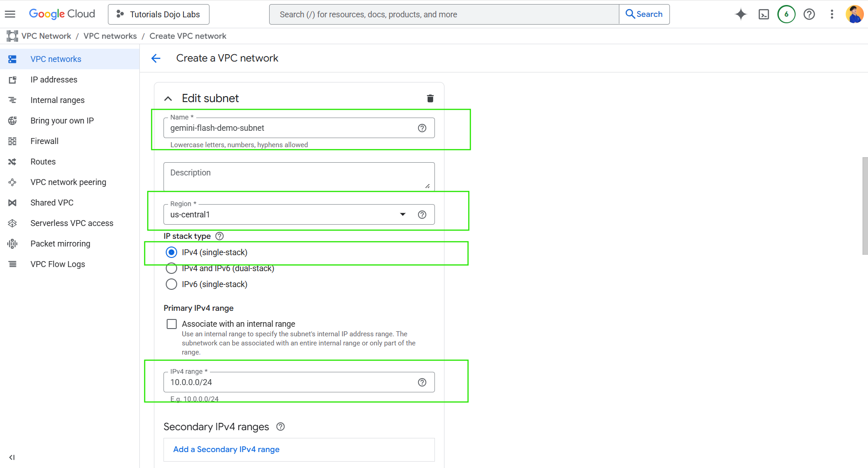Select IPv4 and IPv6 (dual-stack) option

coord(172,268)
